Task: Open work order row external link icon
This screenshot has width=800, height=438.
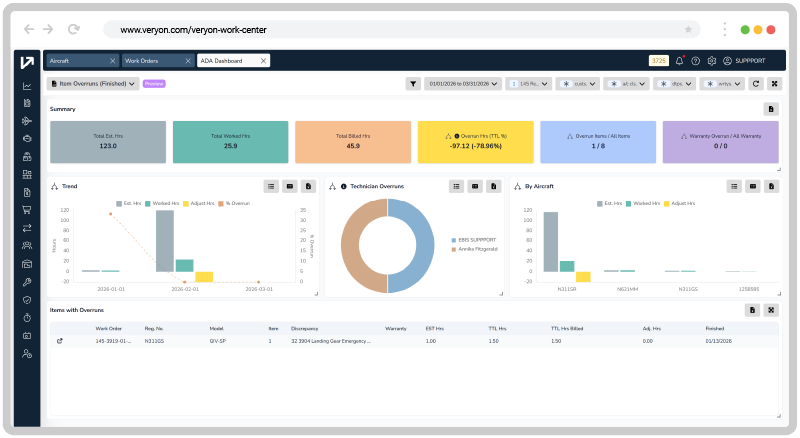Action: [x=59, y=341]
